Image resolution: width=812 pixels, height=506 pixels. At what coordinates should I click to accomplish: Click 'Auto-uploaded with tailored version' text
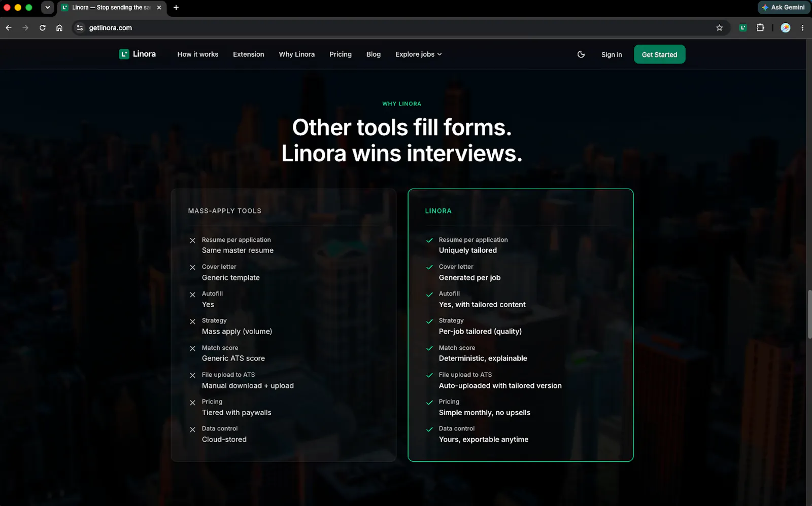click(500, 386)
